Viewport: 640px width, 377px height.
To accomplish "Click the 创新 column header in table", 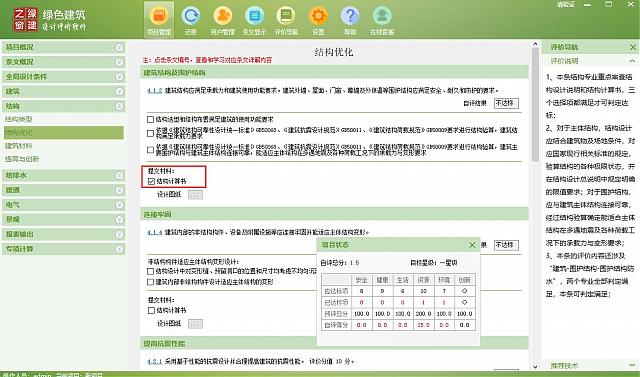I will pos(464,280).
